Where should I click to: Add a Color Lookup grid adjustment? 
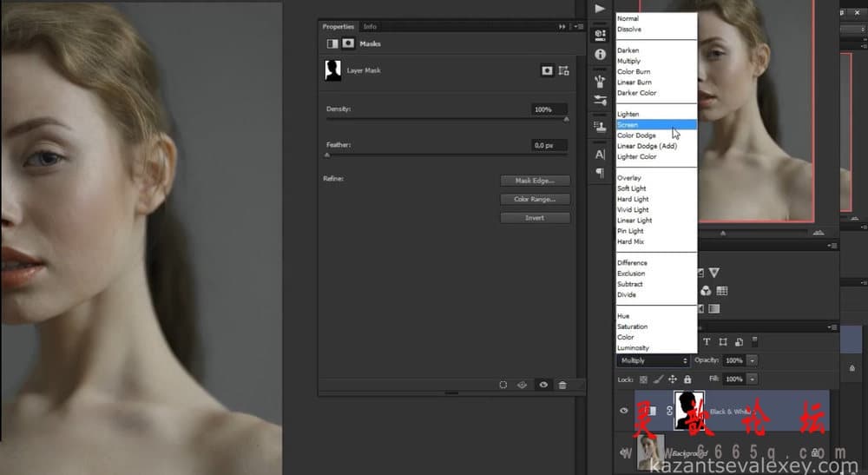722,291
